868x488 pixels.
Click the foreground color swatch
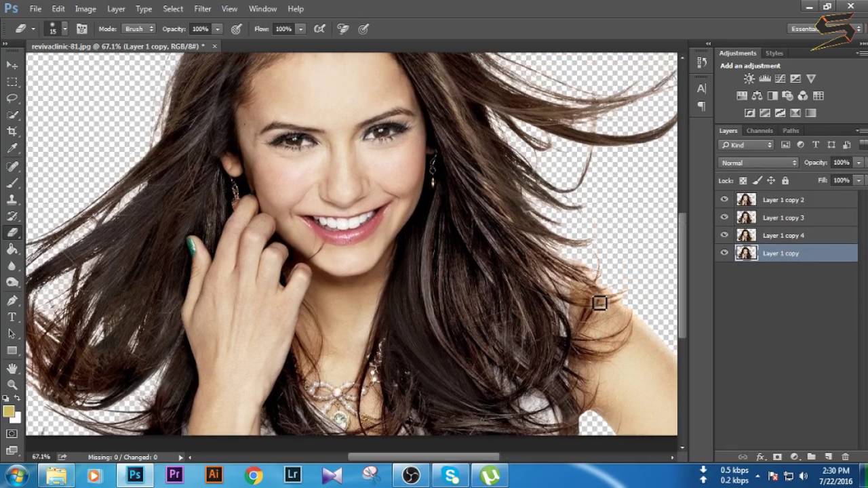pos(8,411)
